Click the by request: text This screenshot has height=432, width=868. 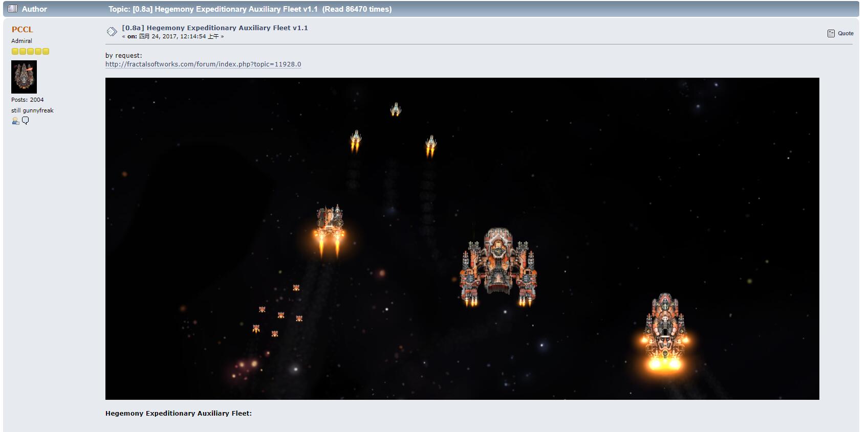click(124, 55)
